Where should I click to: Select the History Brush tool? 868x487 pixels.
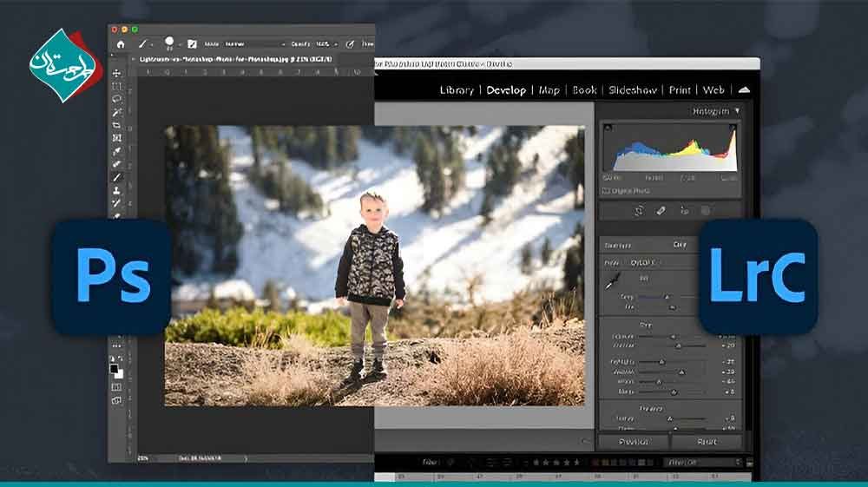(116, 203)
